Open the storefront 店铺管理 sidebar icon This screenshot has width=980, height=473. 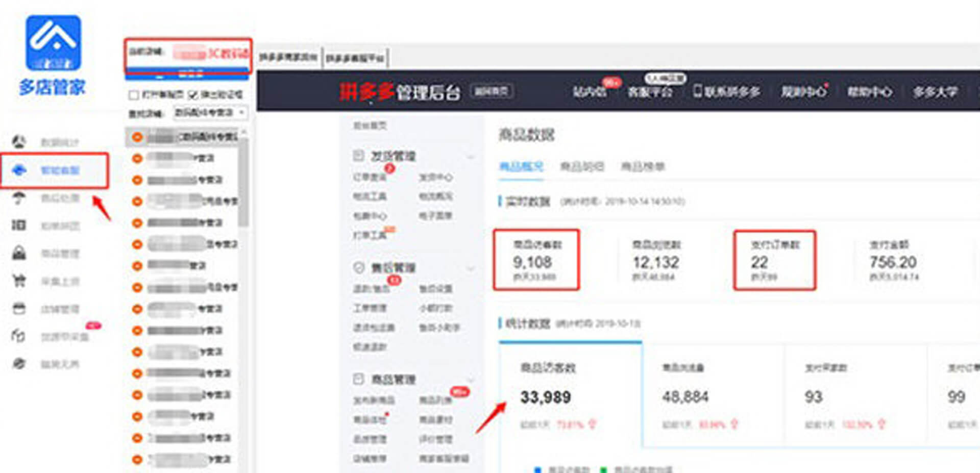pos(19,308)
